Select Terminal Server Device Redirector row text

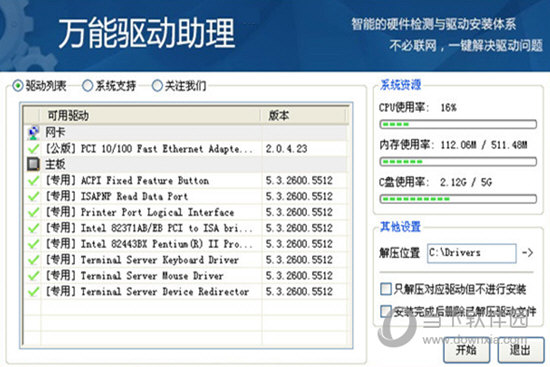point(147,291)
